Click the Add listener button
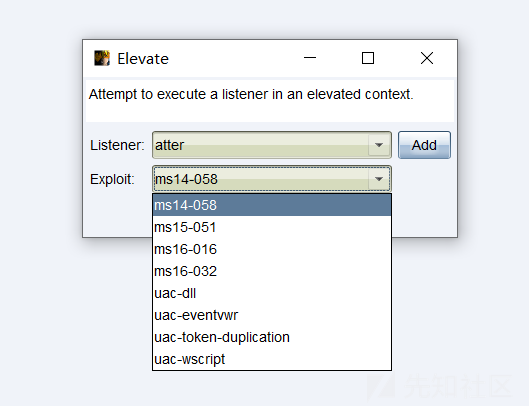This screenshot has height=406, width=529. [x=424, y=145]
